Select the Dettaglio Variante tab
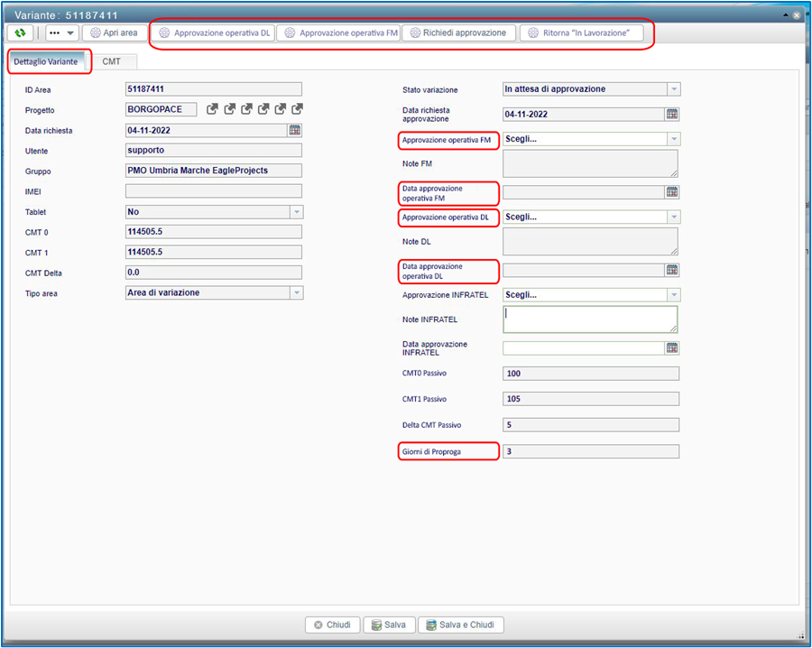This screenshot has height=648, width=812. click(46, 61)
